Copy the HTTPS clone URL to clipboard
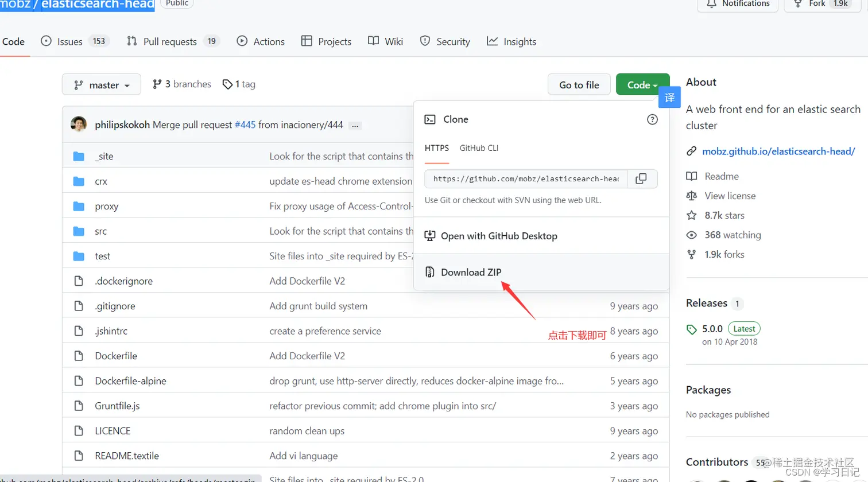868x482 pixels. point(641,179)
